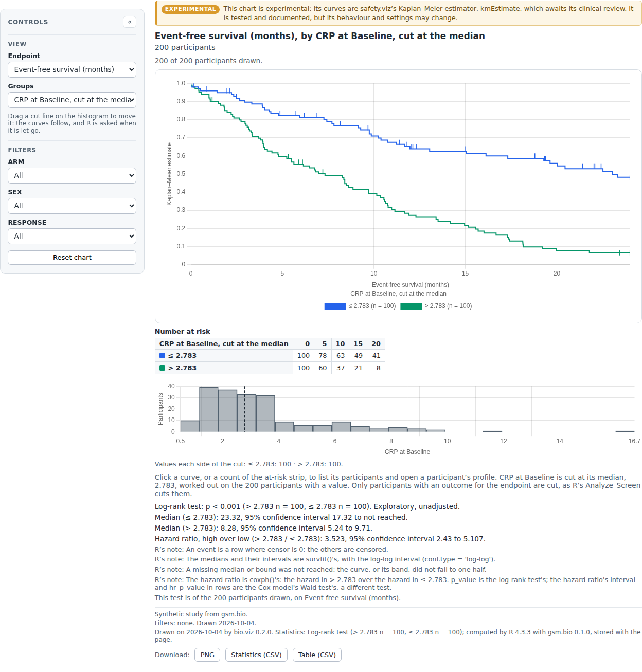Expand the RESPONSE filter dropdown

pyautogui.click(x=72, y=236)
